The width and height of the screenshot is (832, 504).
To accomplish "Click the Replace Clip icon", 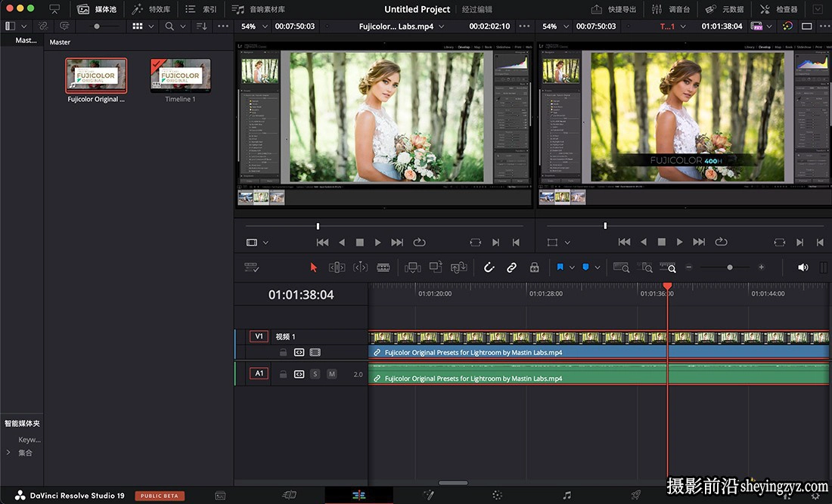I will click(x=458, y=267).
